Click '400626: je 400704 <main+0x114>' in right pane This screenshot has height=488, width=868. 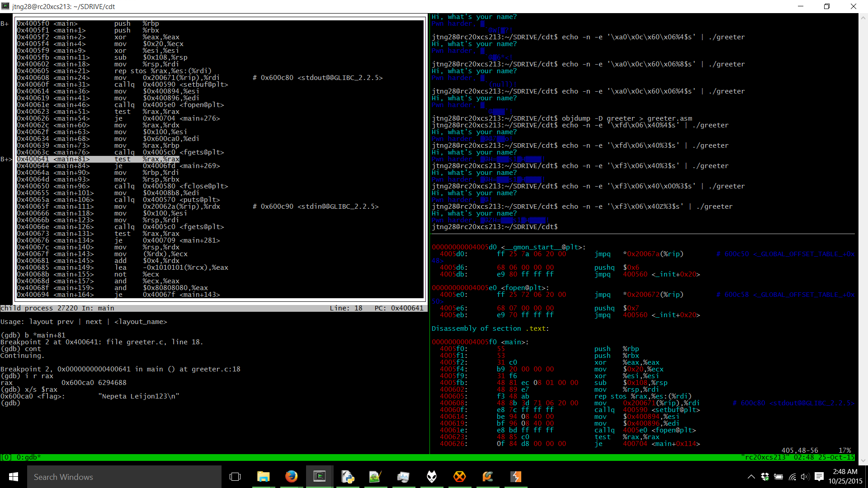[570, 444]
